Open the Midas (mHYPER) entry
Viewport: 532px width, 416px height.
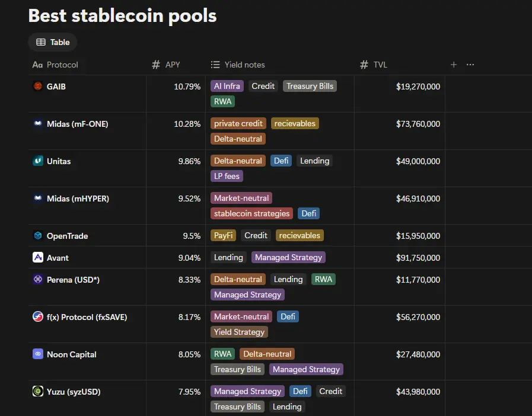(x=78, y=199)
